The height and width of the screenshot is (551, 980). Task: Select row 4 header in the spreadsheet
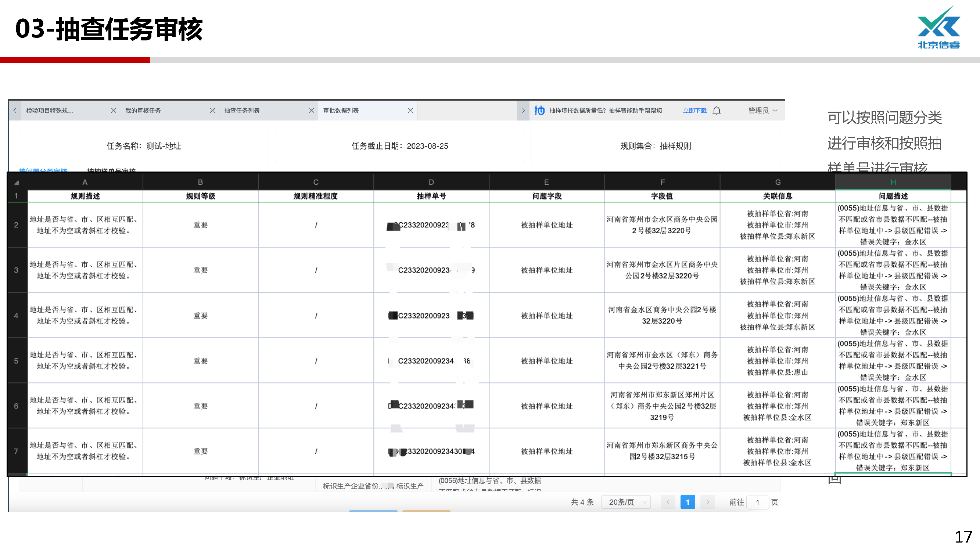[x=17, y=316]
